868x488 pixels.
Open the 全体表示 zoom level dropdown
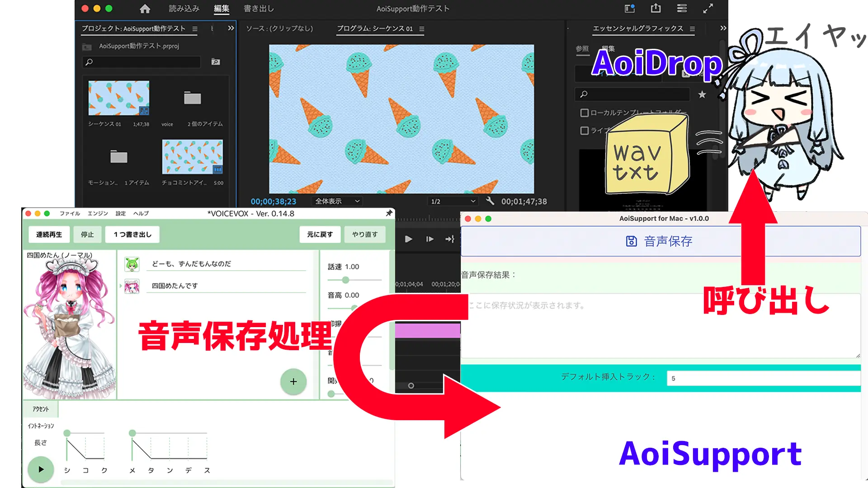(x=337, y=201)
